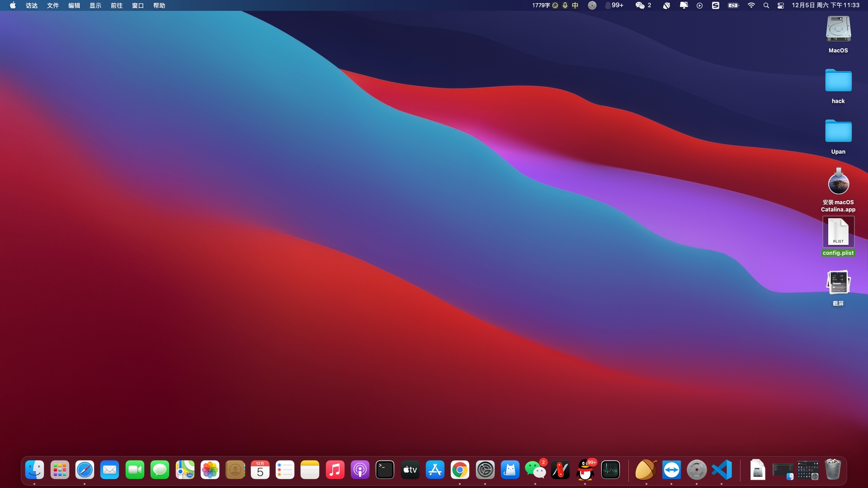The height and width of the screenshot is (488, 868).
Task: Launch TeamViewer from the dock
Action: coord(671,470)
